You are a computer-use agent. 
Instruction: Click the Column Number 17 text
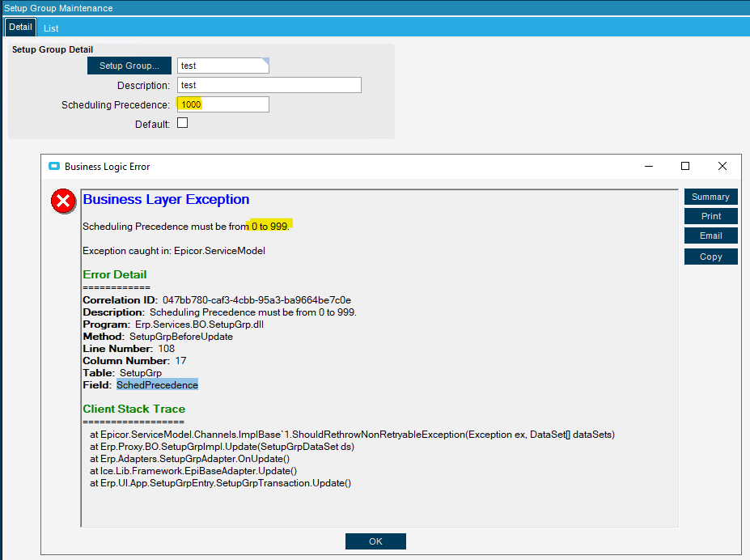click(134, 361)
